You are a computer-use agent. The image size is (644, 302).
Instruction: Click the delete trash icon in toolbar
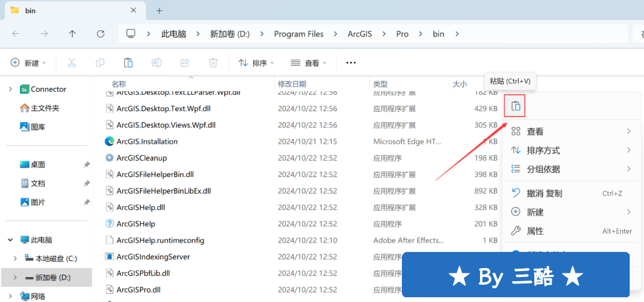213,63
